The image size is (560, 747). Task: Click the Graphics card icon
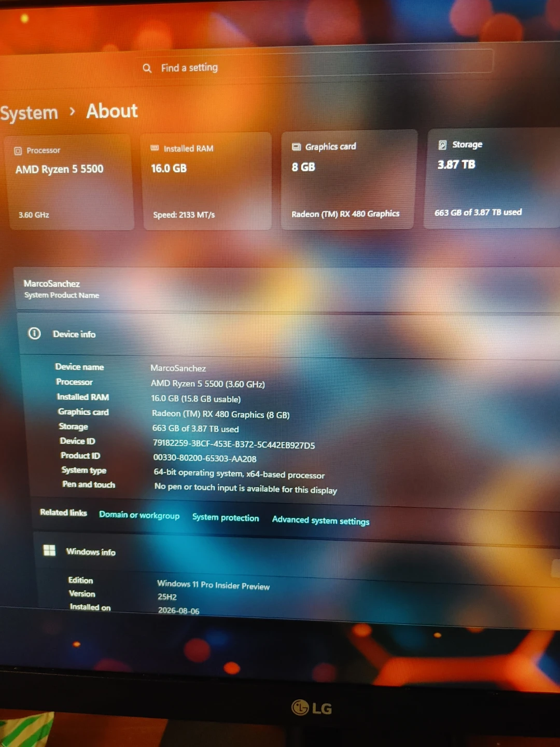tap(297, 147)
